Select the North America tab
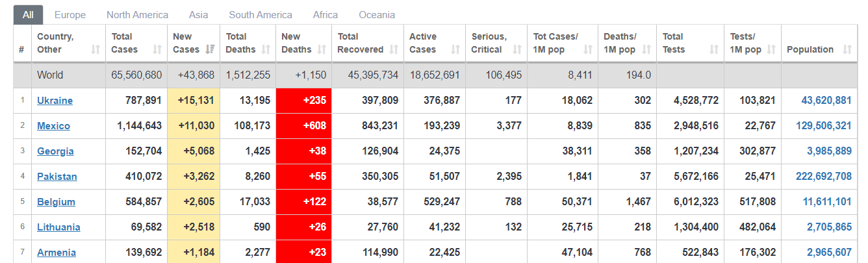Screen dimensions: 868x263 137,15
